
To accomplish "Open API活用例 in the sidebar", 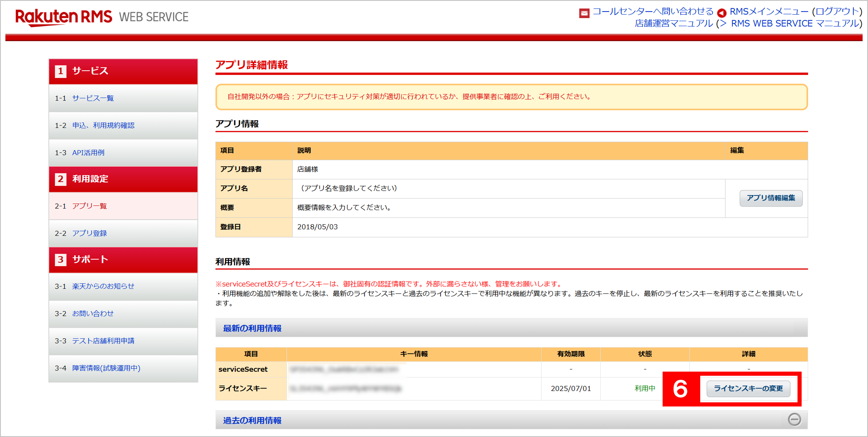I will coord(88,153).
